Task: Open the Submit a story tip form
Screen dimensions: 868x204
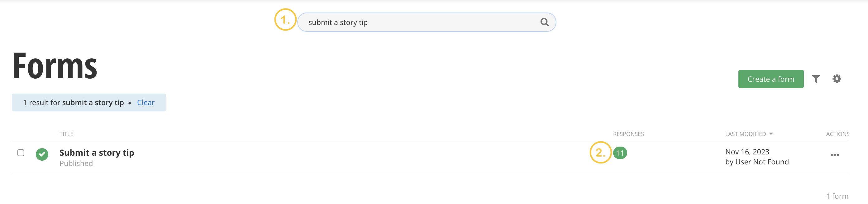Action: tap(97, 153)
